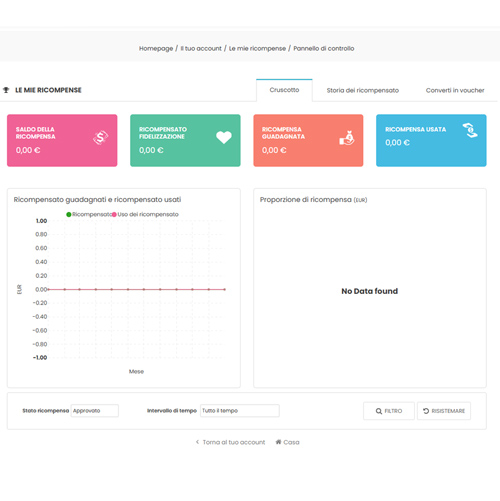Click the heart icon on Ricompensato fidelizzazione card
Viewport: 500px width, 501px height.
point(224,137)
